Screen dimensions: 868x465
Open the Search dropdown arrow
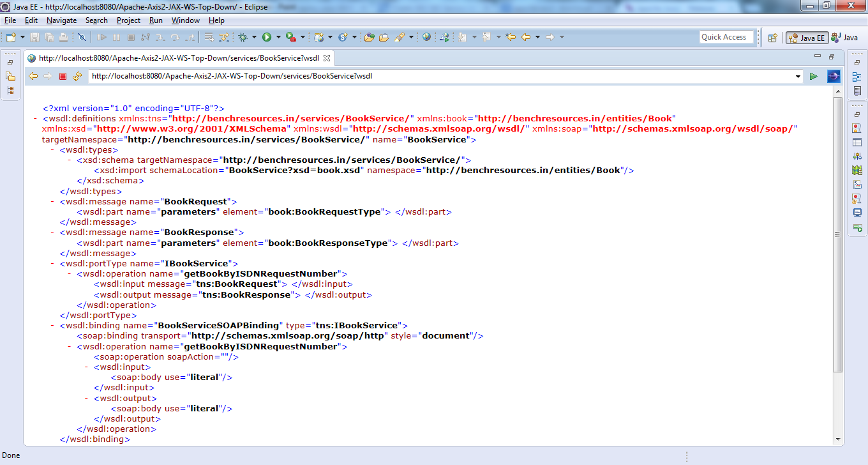[x=411, y=37]
